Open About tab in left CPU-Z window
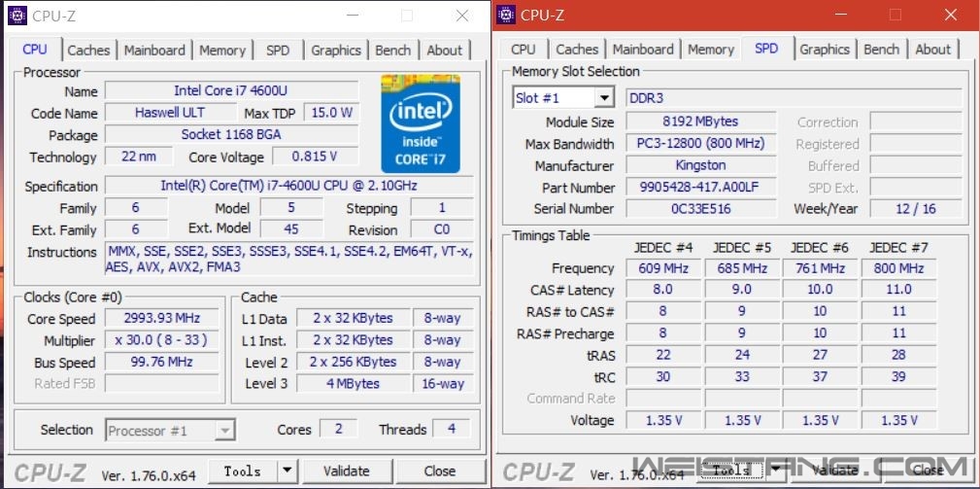 coord(445,50)
